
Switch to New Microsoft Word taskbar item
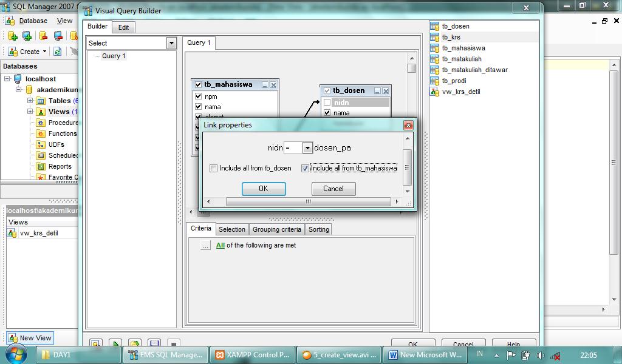(425, 355)
